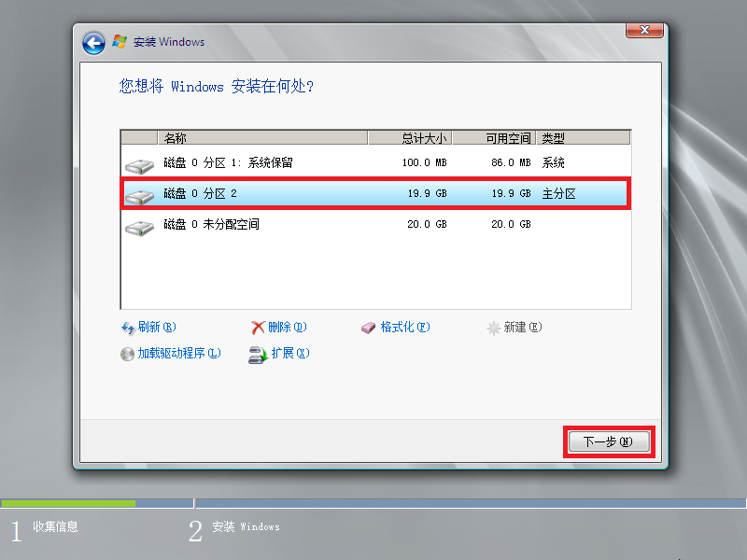
Task: Click the eraser icon beside 格式化
Action: point(368,328)
